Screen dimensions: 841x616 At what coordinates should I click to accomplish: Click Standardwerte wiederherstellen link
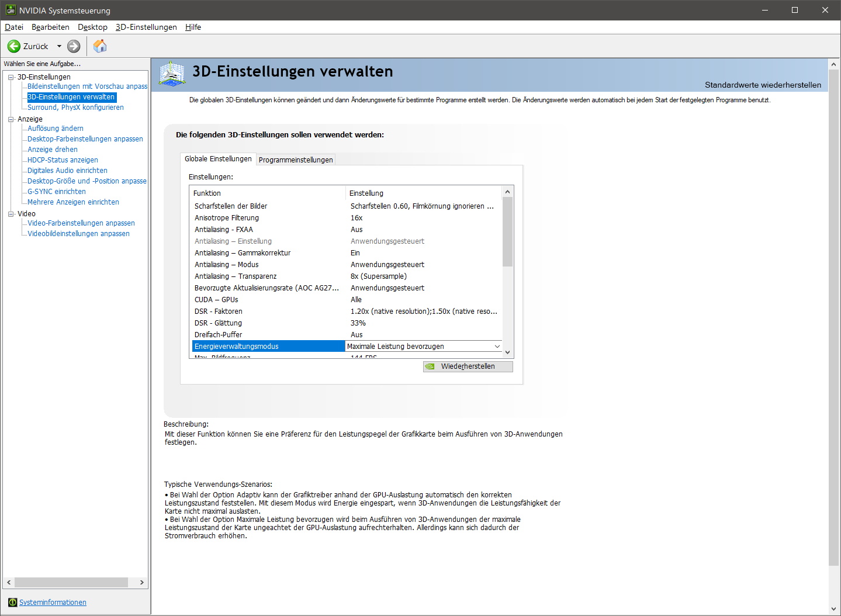[763, 85]
